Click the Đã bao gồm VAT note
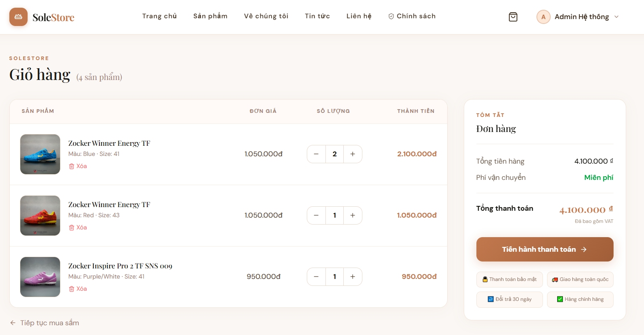Screen dimensions: 644x335 (x=594, y=221)
